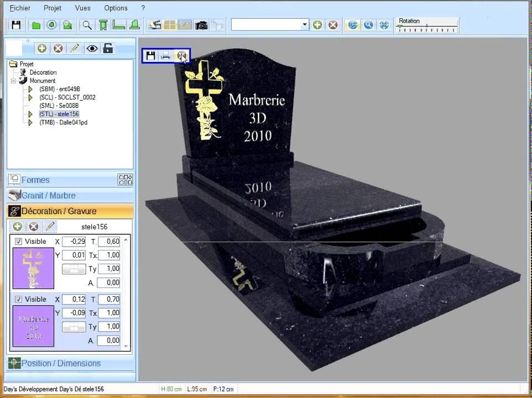The height and width of the screenshot is (398, 532).
Task: Click green plus next to toolbar combo box
Action: [x=317, y=25]
